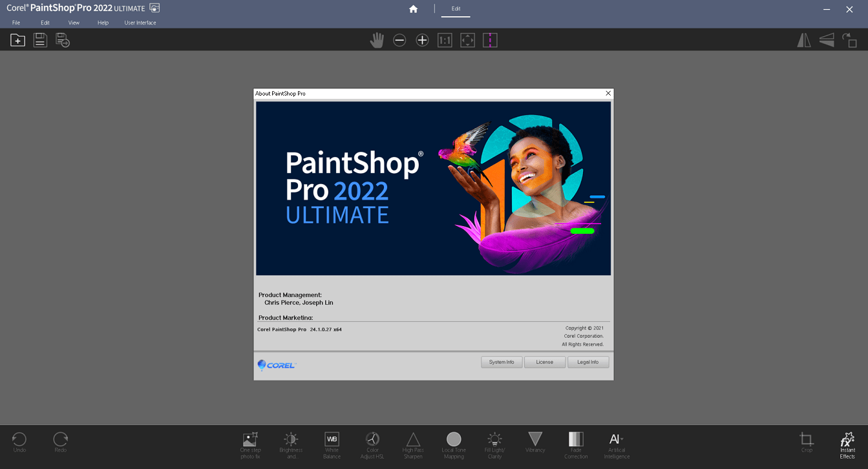Click the 'Product Management:' heading
This screenshot has height=469, width=868.
pyautogui.click(x=290, y=295)
